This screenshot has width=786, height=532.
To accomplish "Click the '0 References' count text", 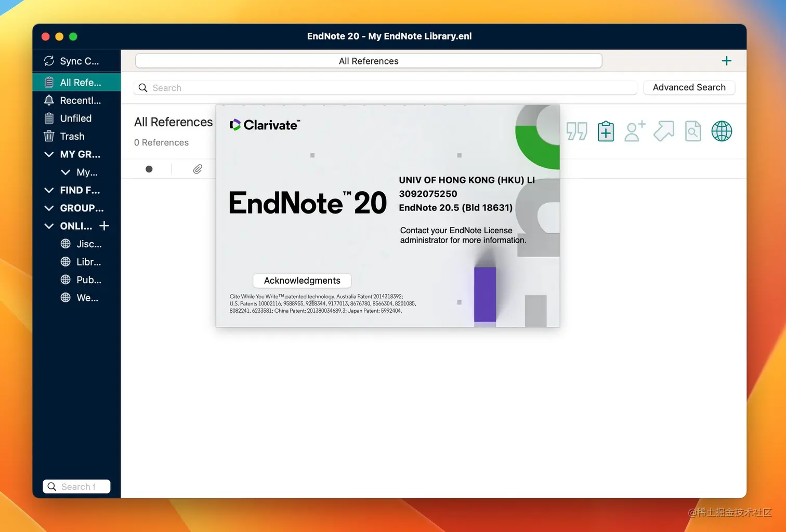I will coord(161,142).
